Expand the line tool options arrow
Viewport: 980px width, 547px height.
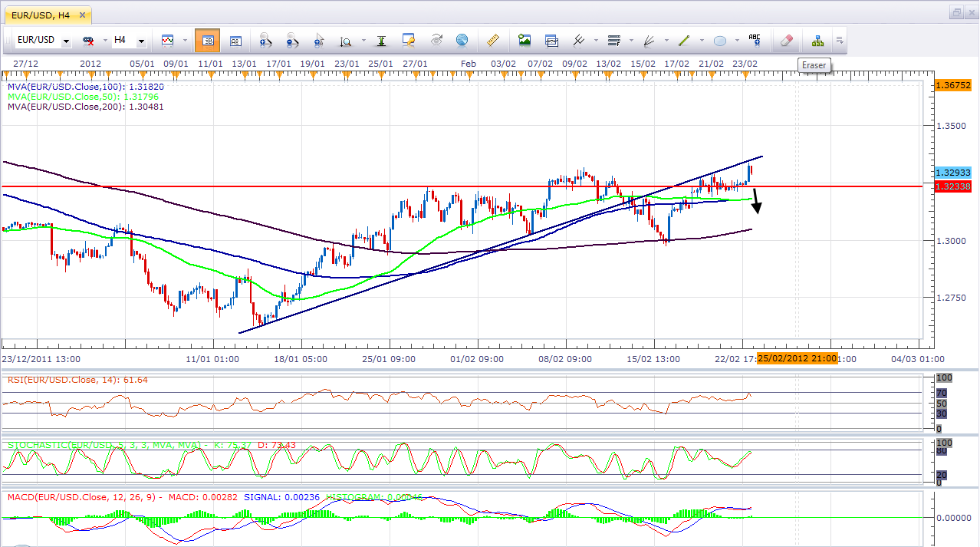(x=700, y=41)
